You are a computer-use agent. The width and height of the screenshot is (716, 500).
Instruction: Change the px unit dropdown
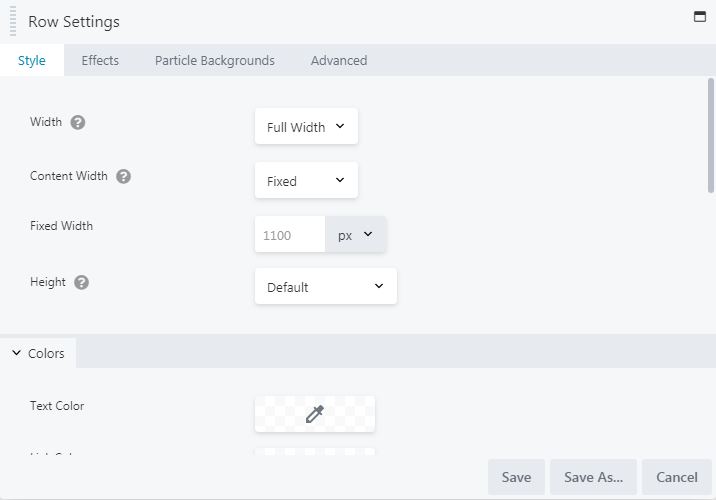point(355,235)
